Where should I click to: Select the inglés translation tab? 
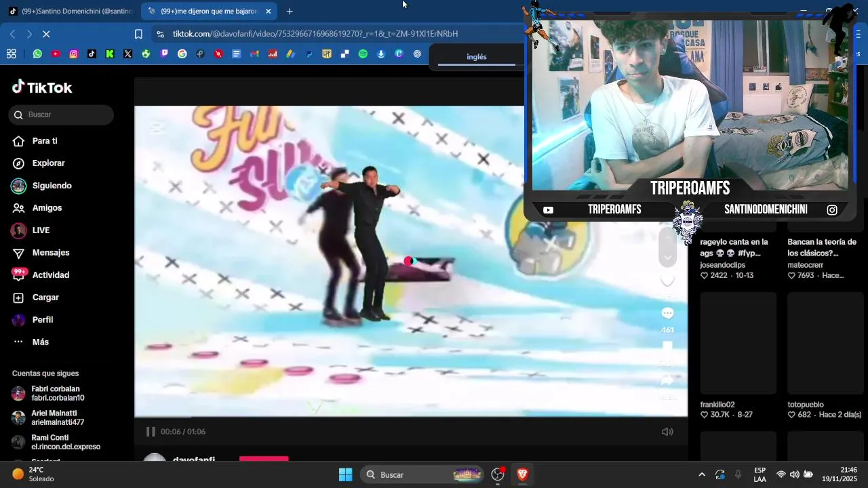(x=477, y=57)
